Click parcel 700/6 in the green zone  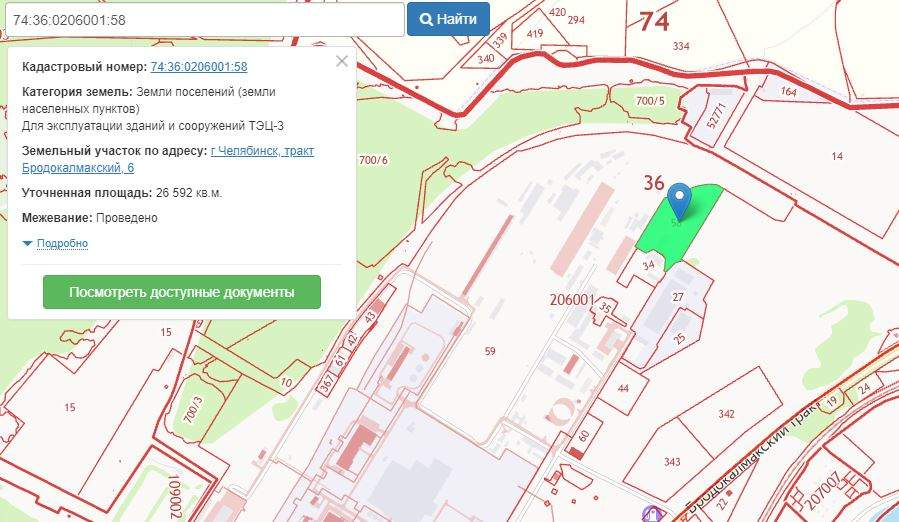(x=372, y=160)
